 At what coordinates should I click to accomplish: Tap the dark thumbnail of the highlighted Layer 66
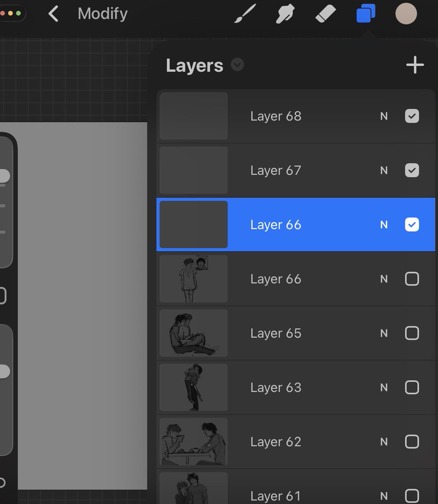click(193, 224)
